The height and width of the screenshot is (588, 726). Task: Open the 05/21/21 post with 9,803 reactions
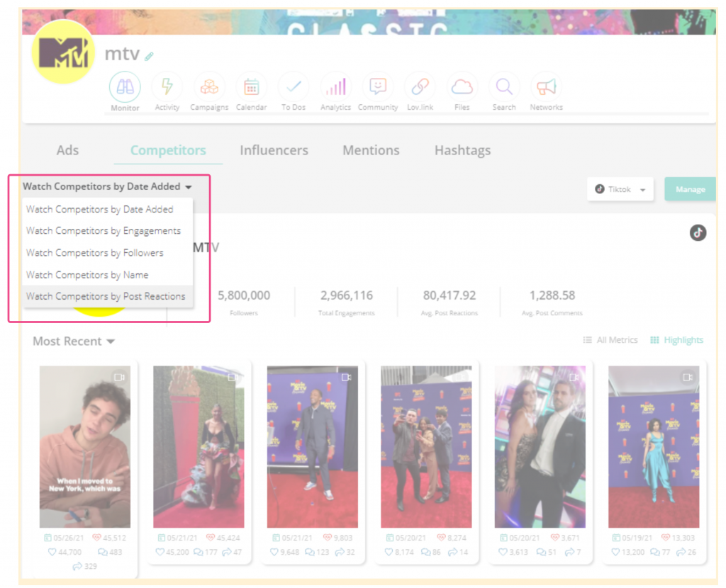pyautogui.click(x=313, y=447)
